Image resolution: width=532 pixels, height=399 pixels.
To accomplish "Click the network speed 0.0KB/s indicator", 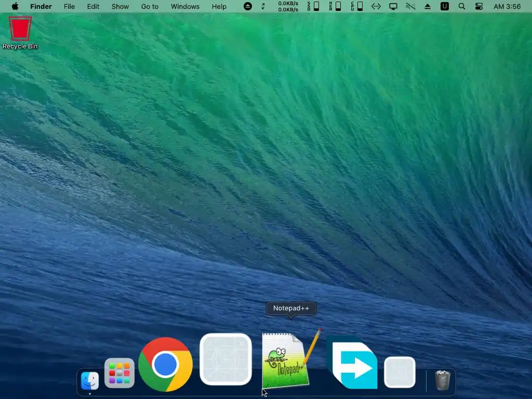I will pyautogui.click(x=288, y=6).
